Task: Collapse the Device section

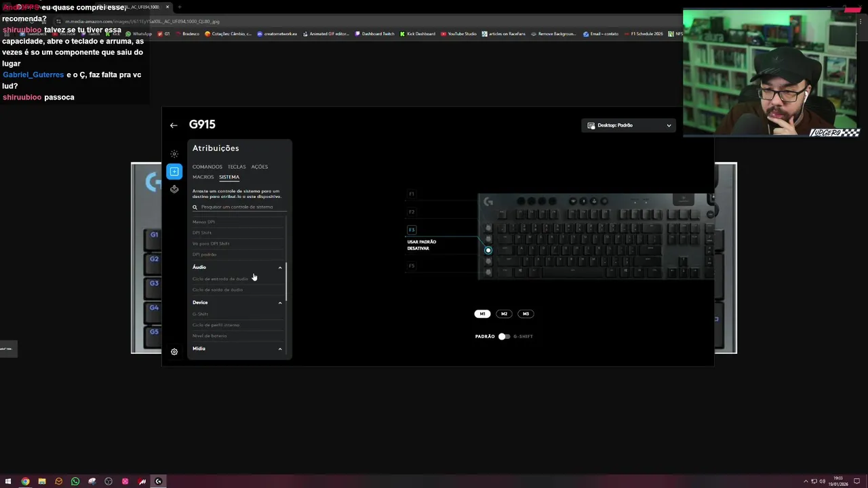Action: point(280,303)
